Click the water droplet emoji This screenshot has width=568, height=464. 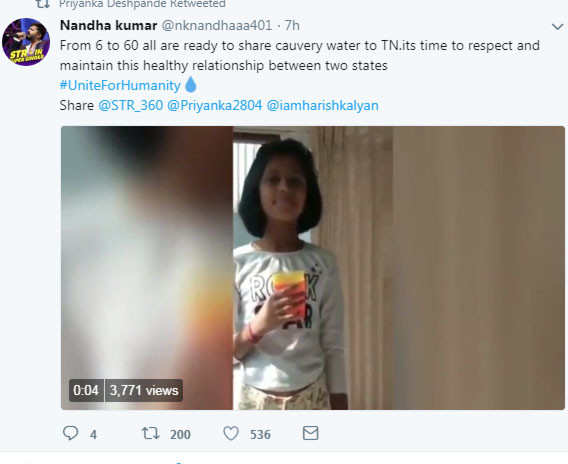pos(191,85)
